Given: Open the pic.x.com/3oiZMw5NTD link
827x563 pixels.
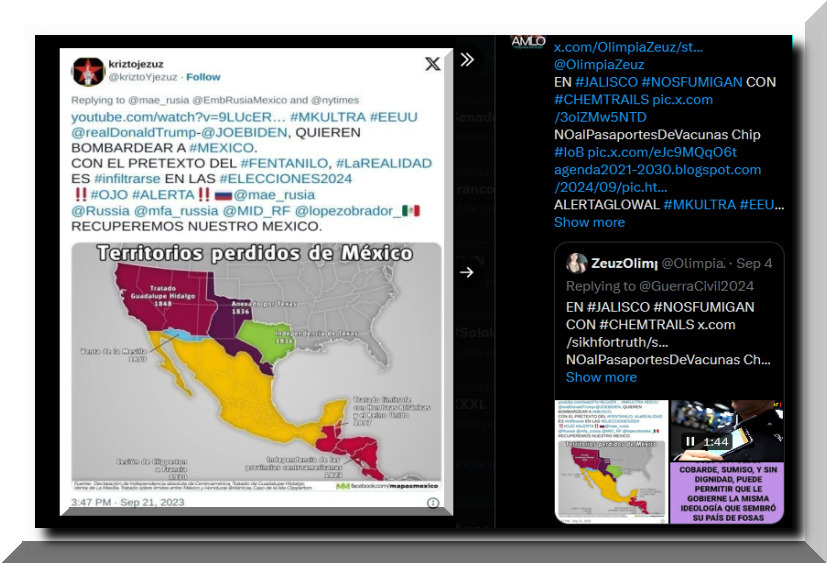Looking at the screenshot, I should 633,108.
